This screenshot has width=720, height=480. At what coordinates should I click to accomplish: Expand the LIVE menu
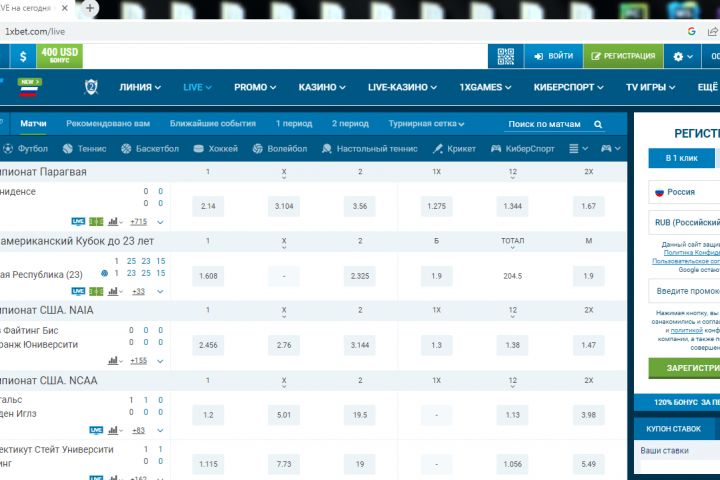click(197, 87)
